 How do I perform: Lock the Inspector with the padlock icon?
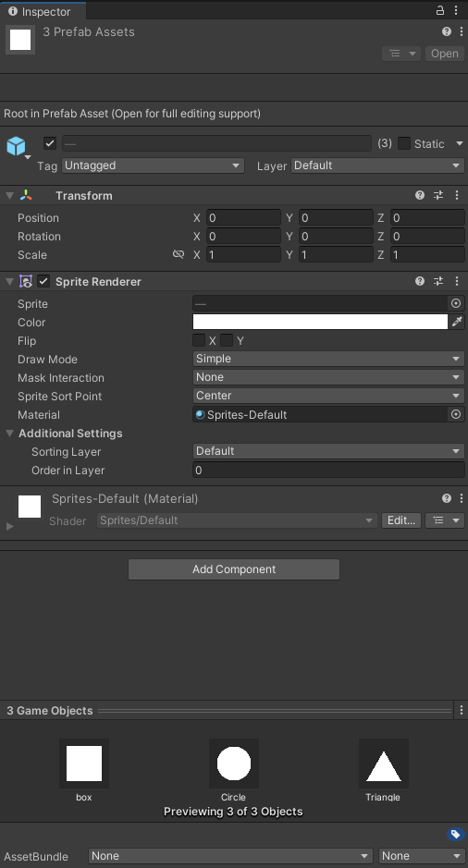pyautogui.click(x=439, y=10)
